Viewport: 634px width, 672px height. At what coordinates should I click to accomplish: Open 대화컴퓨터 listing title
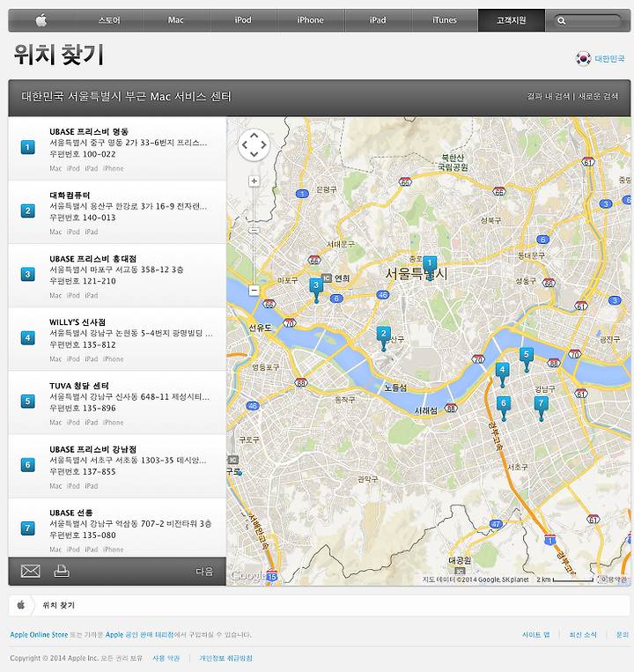tap(70, 195)
